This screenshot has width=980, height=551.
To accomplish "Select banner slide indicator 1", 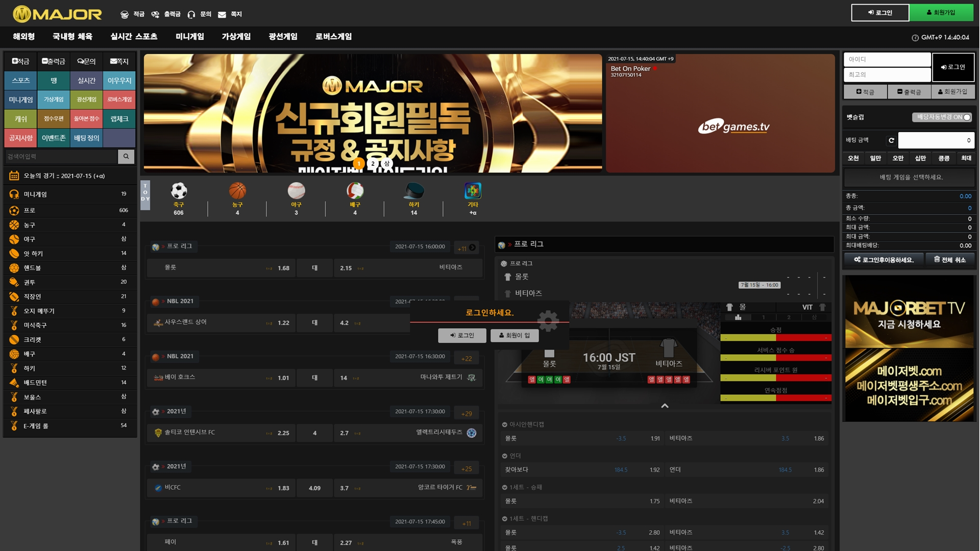I will pyautogui.click(x=359, y=164).
